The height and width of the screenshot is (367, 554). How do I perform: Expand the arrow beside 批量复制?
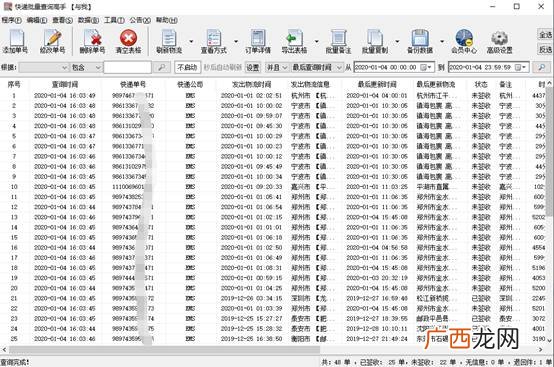[397, 41]
